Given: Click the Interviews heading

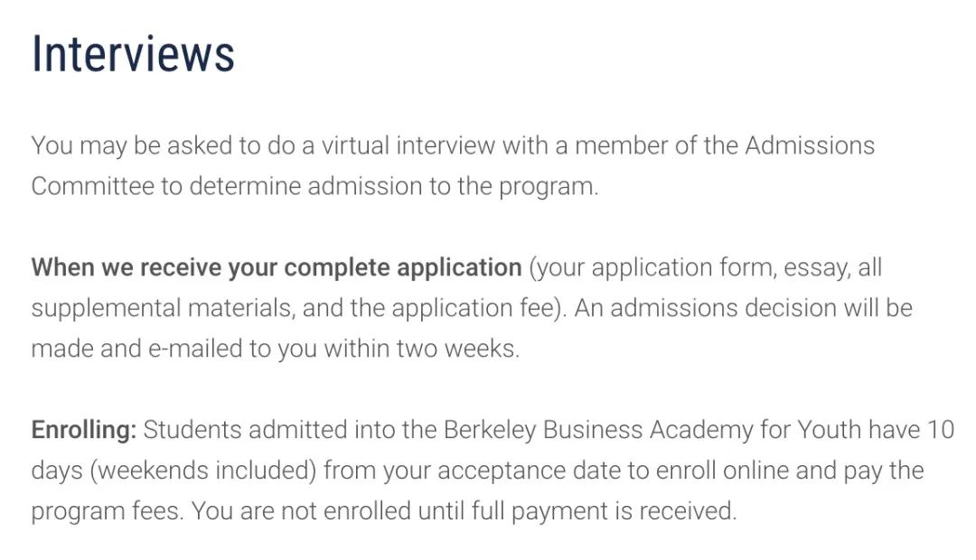Looking at the screenshot, I should point(133,53).
